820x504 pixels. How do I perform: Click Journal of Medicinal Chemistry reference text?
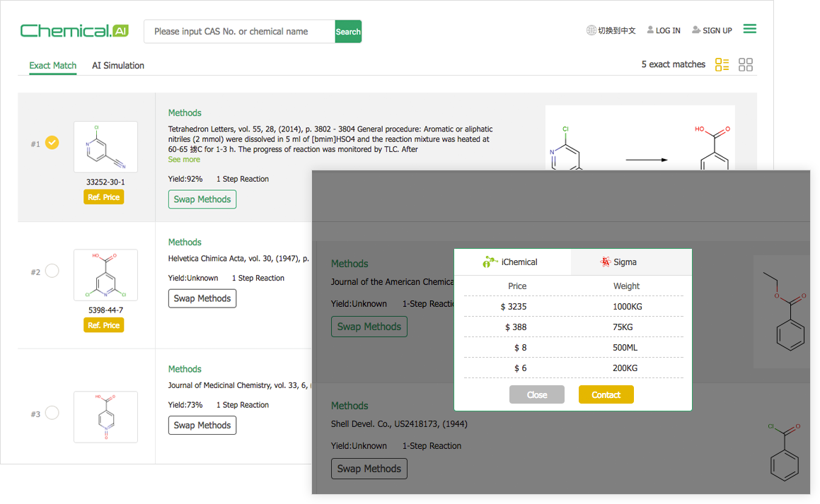240,385
